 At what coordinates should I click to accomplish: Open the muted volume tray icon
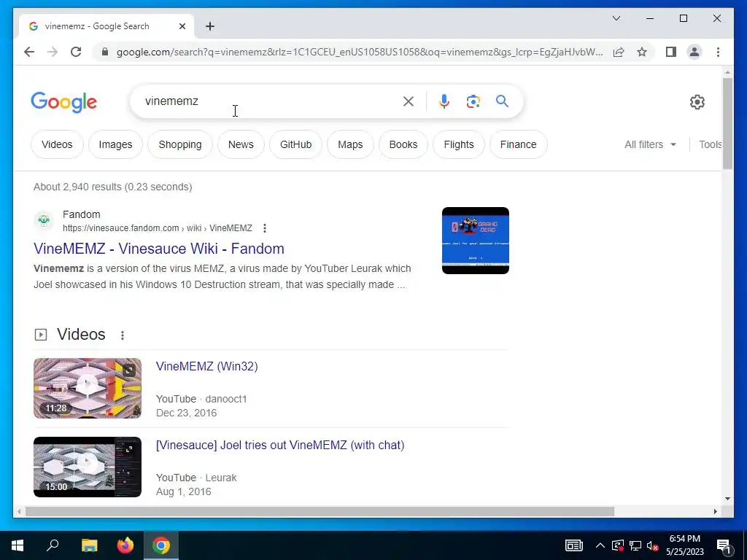[x=653, y=545]
